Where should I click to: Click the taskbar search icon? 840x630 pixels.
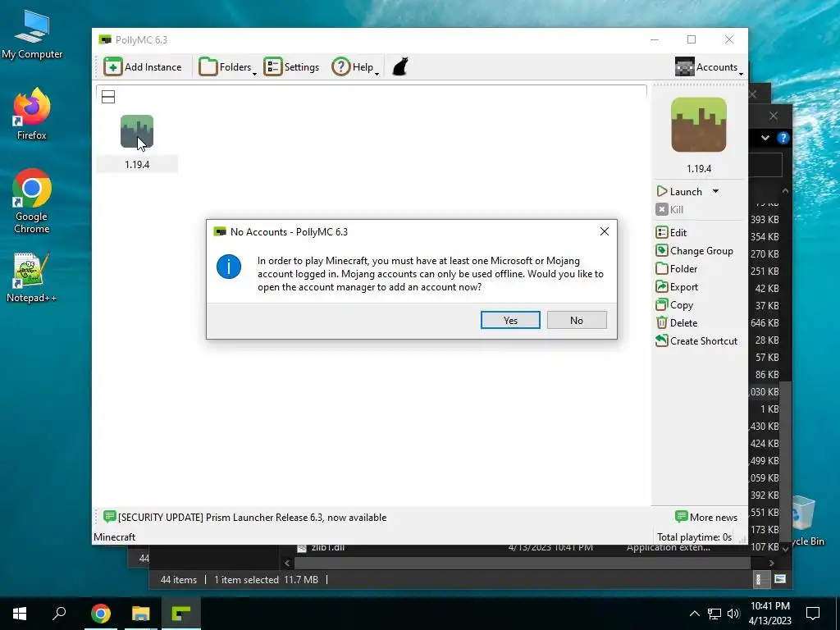tap(59, 614)
